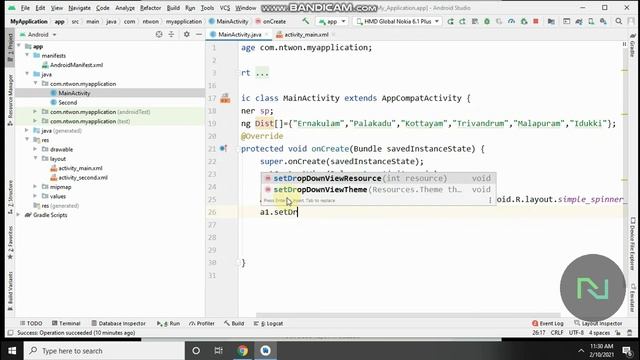The height and width of the screenshot is (360, 640).
Task: Click the Debug app bug icon
Action: pos(487,21)
